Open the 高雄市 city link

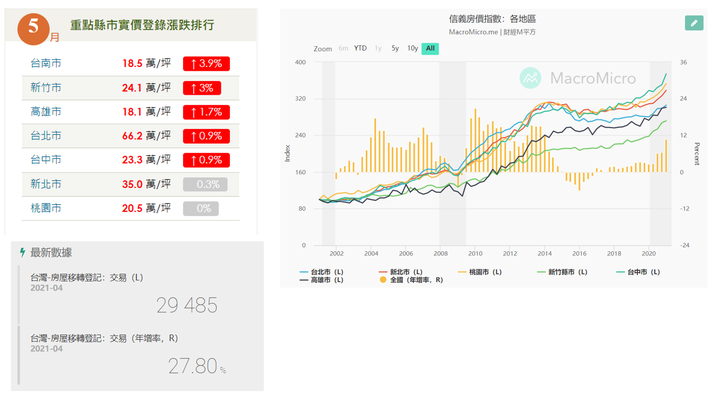tap(46, 112)
